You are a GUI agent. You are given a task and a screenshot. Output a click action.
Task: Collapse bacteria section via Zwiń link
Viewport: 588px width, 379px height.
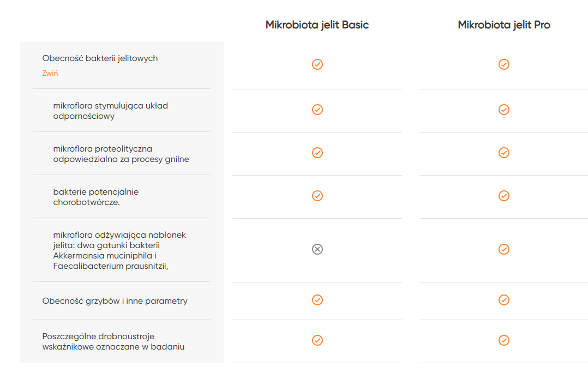pos(50,73)
